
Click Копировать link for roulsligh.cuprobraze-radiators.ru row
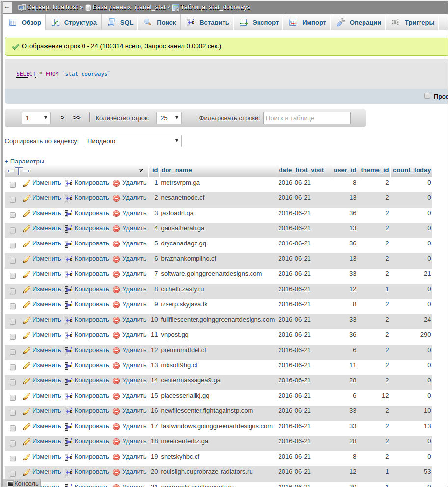coord(92,472)
